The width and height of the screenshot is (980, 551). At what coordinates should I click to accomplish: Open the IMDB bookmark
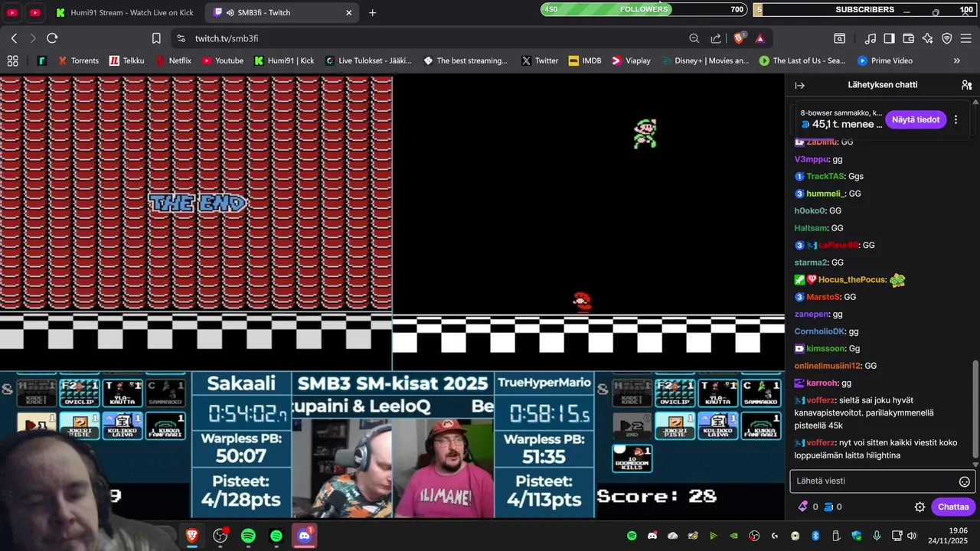[x=585, y=60]
